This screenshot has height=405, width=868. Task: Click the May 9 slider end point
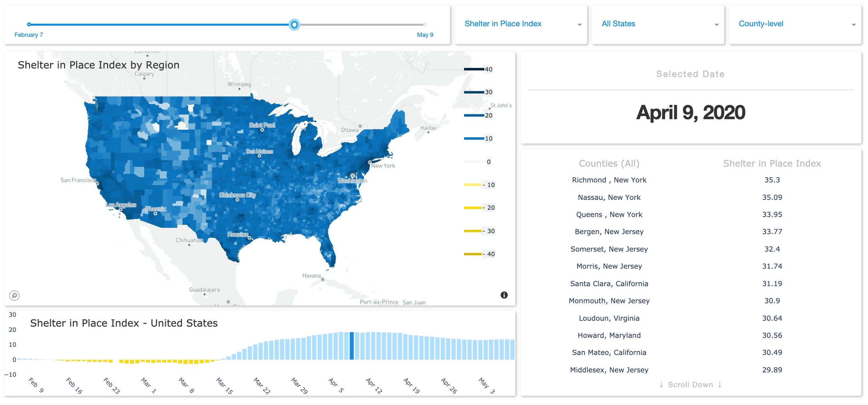[x=425, y=24]
